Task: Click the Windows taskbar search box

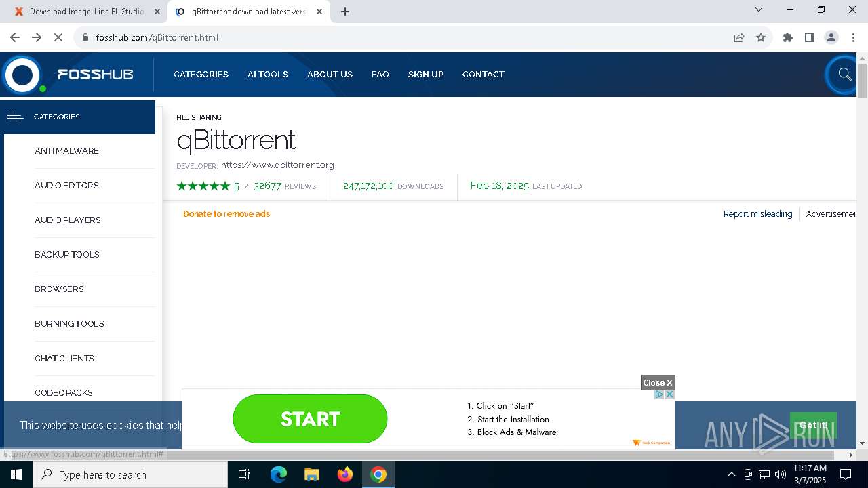Action: 130,474
